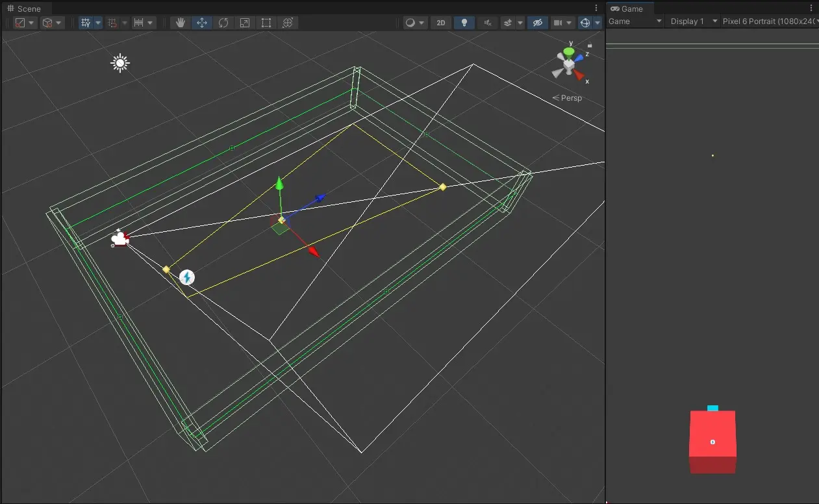Click the cyan block atop red cube
Image resolution: width=819 pixels, height=504 pixels.
click(x=712, y=408)
